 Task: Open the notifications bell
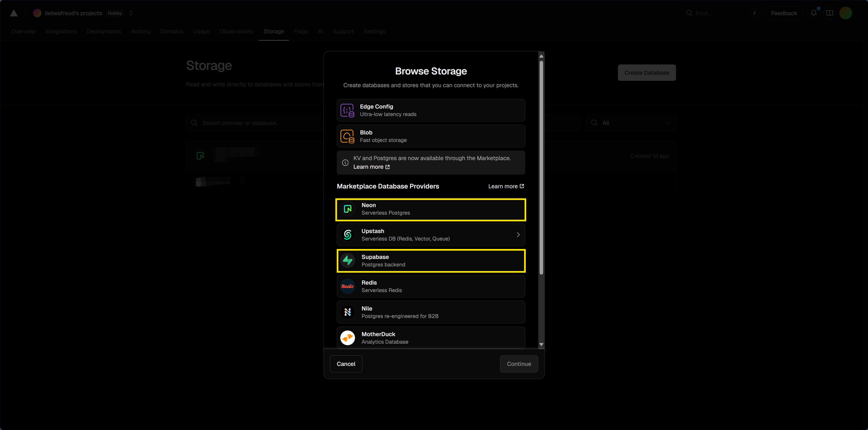pos(813,13)
